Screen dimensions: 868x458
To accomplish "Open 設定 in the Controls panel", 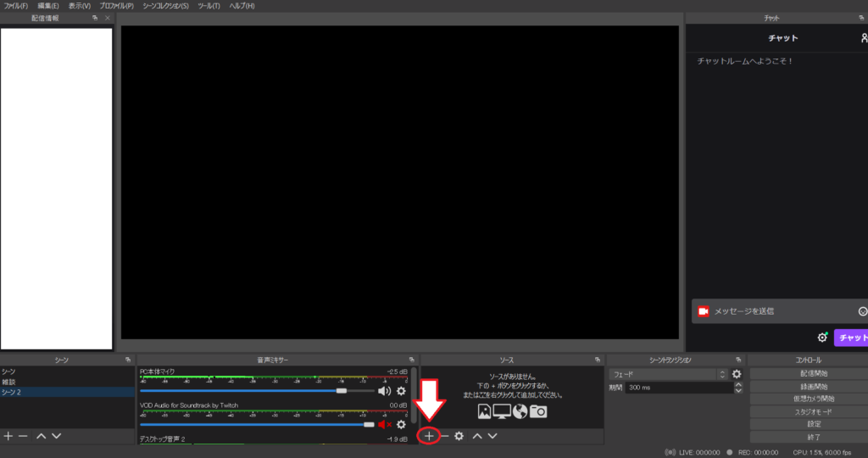I will click(814, 424).
